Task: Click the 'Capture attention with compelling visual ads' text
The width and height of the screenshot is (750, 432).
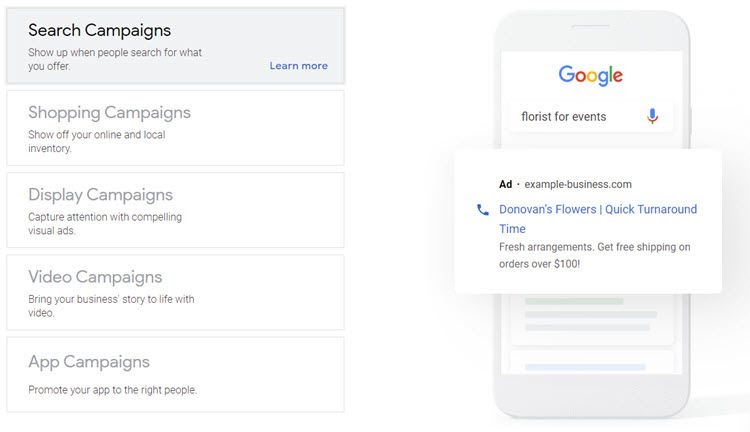Action: pyautogui.click(x=105, y=223)
